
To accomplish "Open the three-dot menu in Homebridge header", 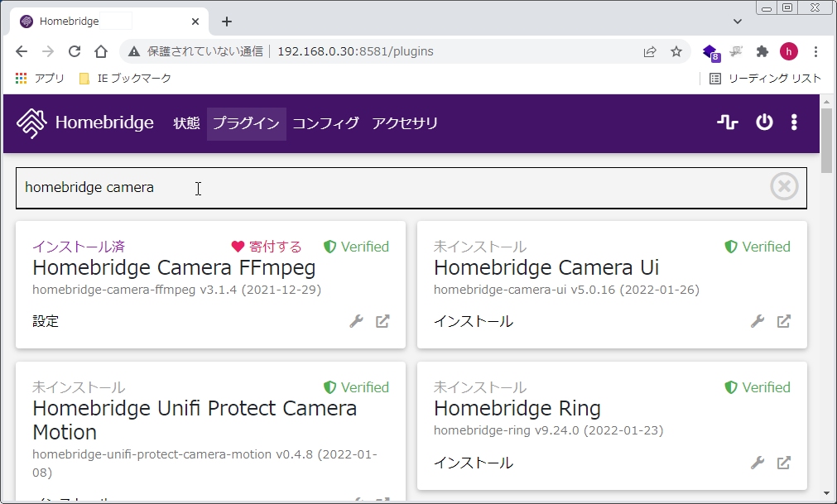I will click(x=794, y=122).
